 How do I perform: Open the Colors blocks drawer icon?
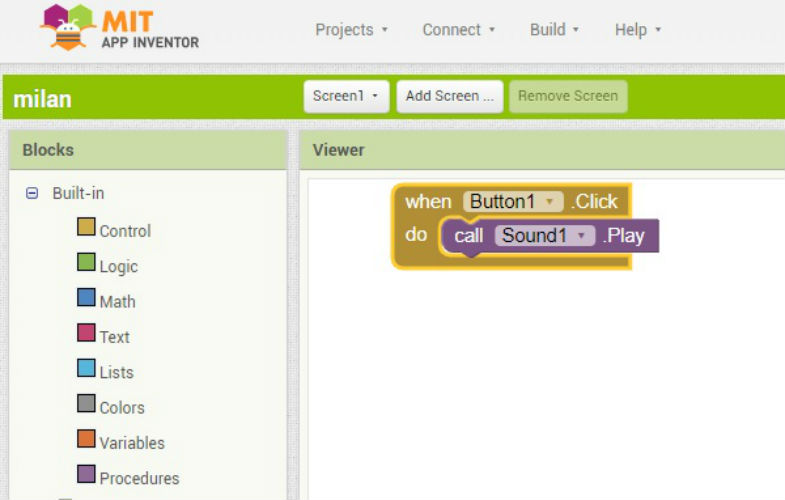(x=86, y=403)
